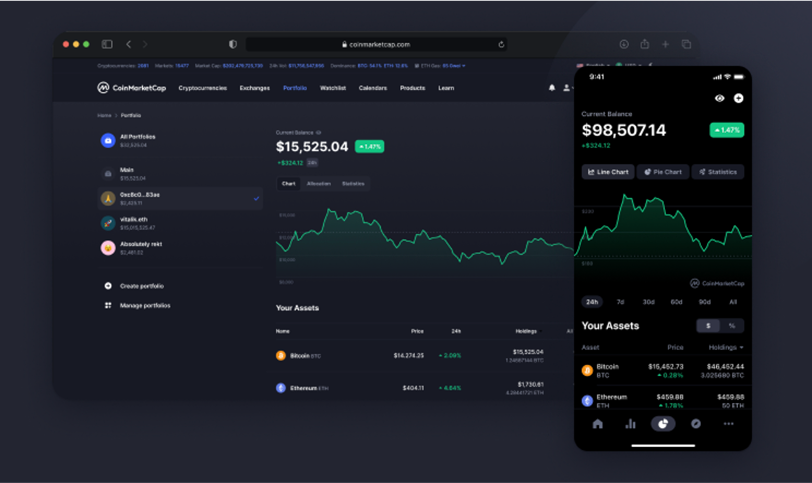Viewport: 812px width, 483px height.
Task: Toggle balance visibility on website
Action: [x=318, y=133]
